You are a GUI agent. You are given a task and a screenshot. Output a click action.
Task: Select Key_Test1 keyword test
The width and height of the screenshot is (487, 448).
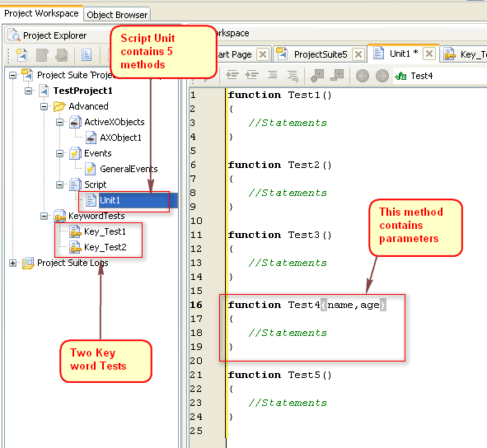[x=105, y=231]
